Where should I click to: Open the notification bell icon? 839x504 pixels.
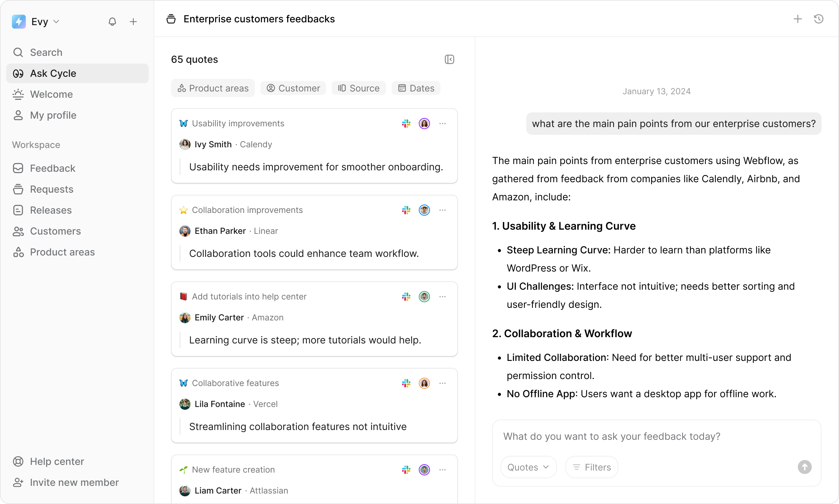click(112, 21)
